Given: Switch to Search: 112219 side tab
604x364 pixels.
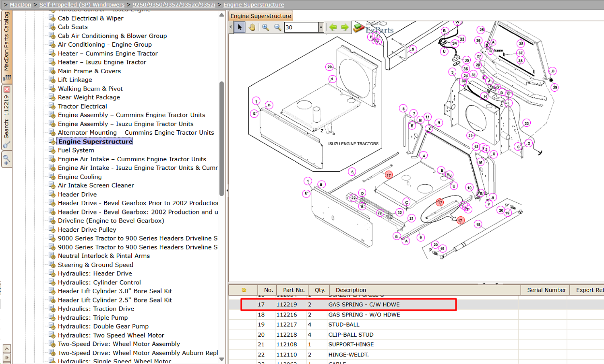Looking at the screenshot, I should (6, 117).
